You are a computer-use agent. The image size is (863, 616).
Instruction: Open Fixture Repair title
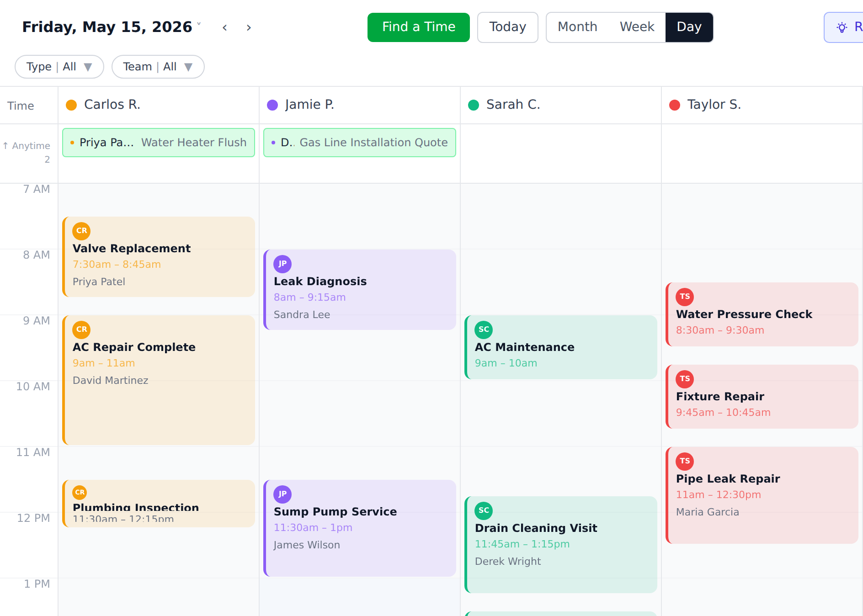point(720,396)
